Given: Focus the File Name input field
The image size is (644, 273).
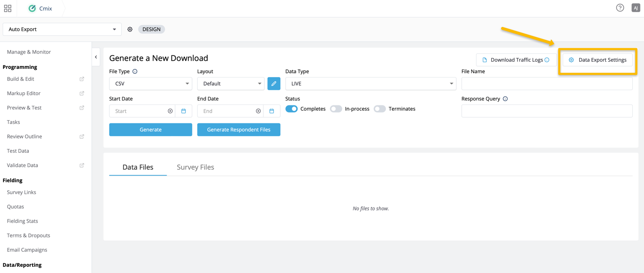Looking at the screenshot, I should [x=547, y=84].
